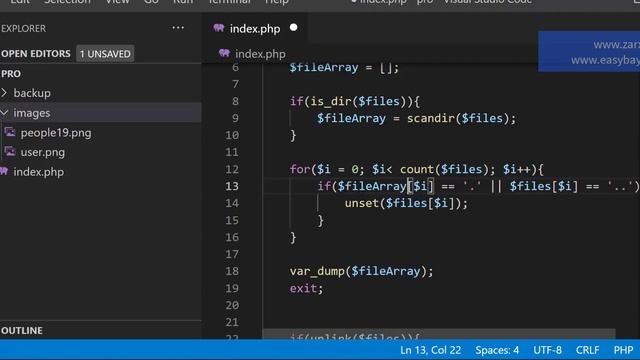Click the $fileArray = [] assignment on line 6
640x360 pixels.
pyautogui.click(x=344, y=67)
